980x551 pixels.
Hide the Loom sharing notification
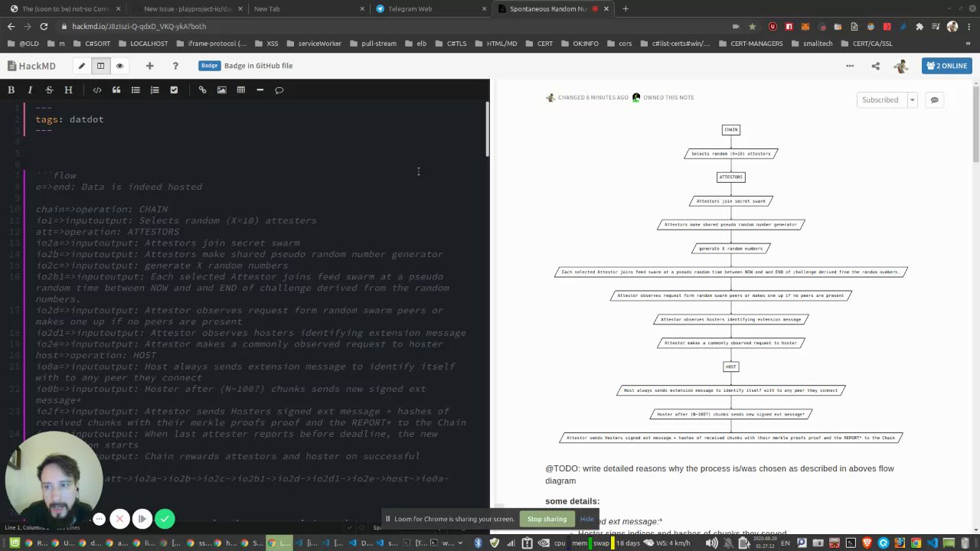coord(586,519)
